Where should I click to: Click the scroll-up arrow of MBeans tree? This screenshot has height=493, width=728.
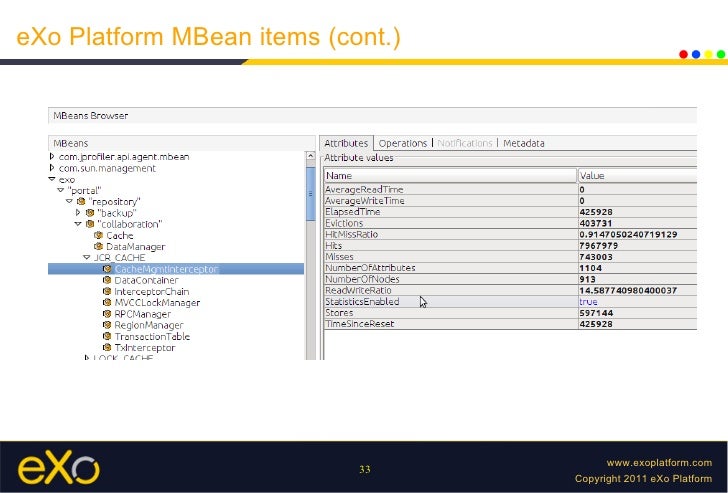tap(311, 156)
